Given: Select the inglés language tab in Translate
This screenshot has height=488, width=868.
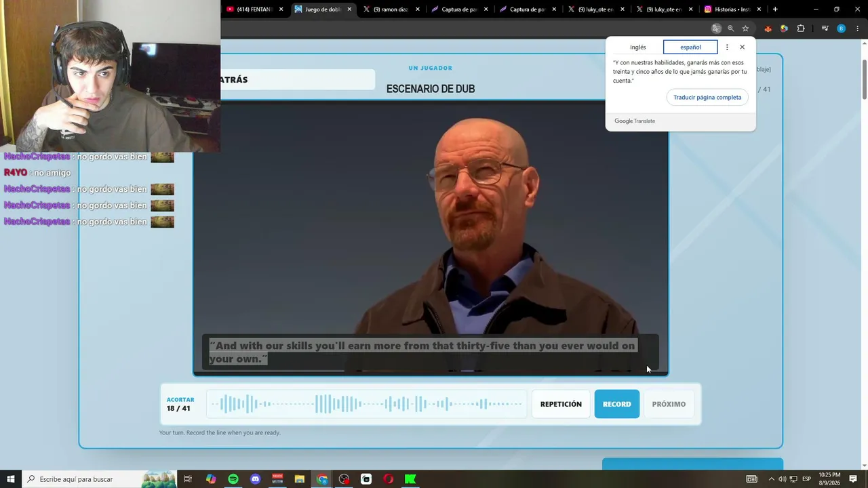Looking at the screenshot, I should pyautogui.click(x=637, y=47).
